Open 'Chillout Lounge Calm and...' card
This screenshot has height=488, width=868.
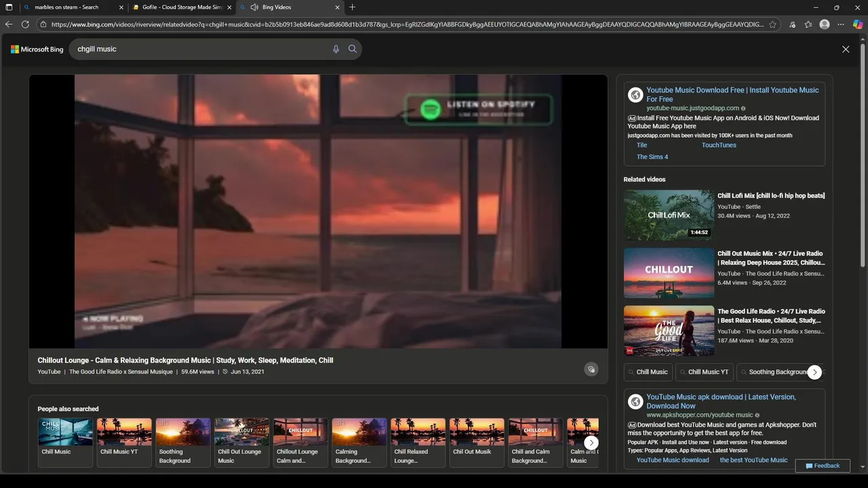(x=300, y=443)
